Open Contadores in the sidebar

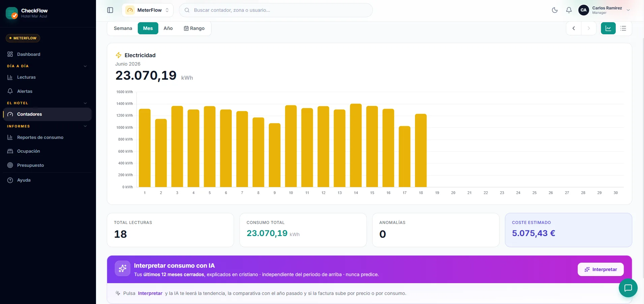47,114
